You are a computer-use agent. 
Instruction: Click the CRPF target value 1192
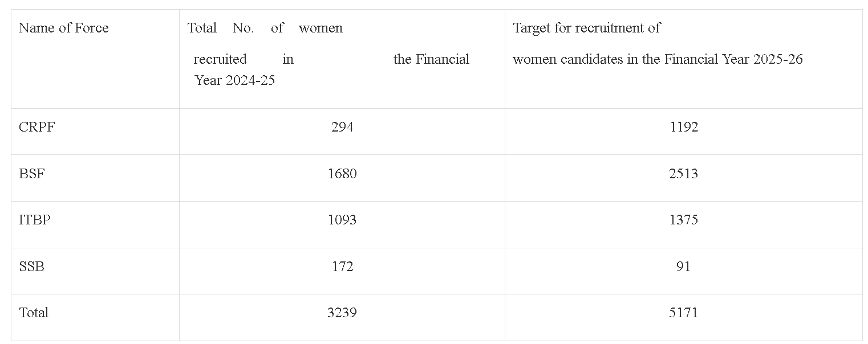[684, 127]
